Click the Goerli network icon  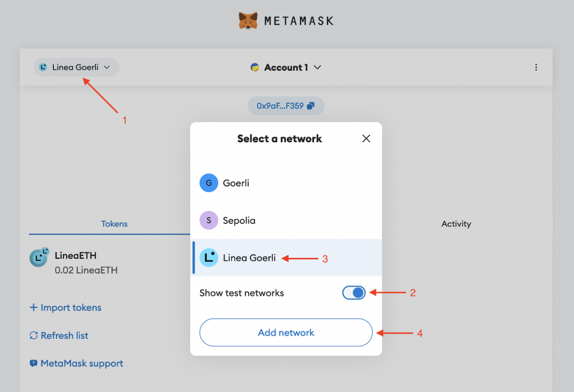click(208, 183)
